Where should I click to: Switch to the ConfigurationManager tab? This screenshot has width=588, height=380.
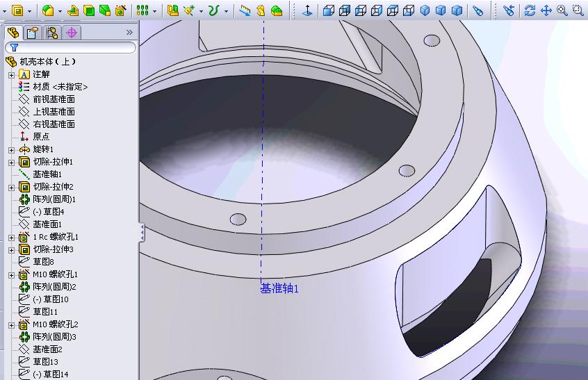(x=52, y=33)
